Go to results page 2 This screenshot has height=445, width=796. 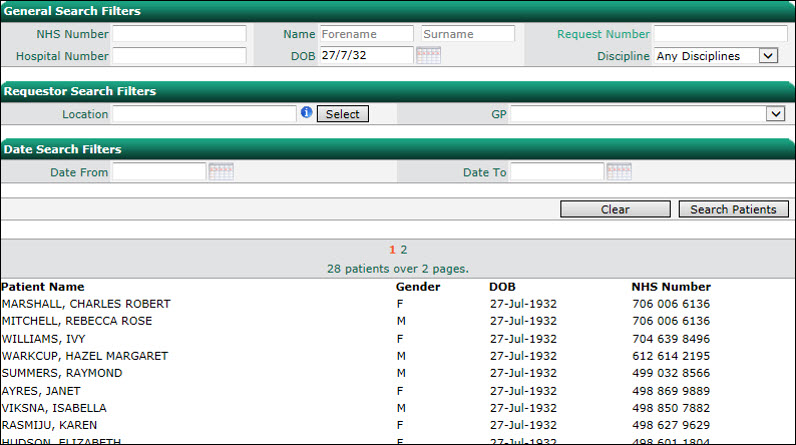404,249
